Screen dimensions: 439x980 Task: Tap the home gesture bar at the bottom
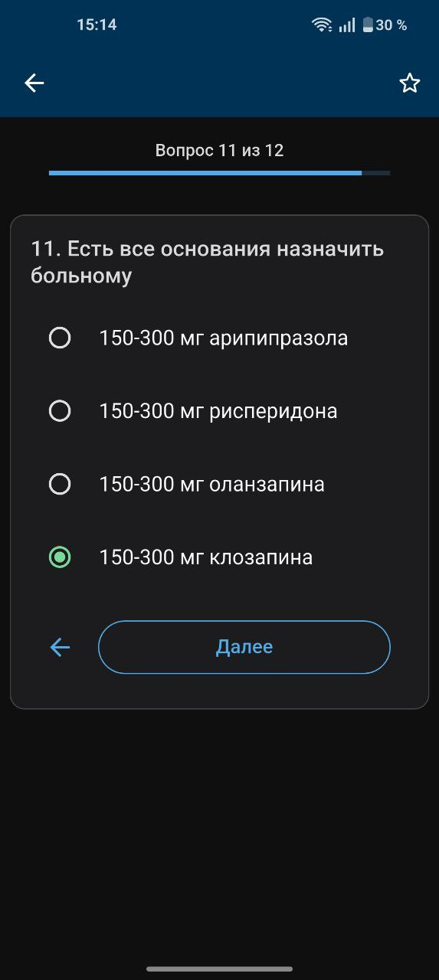coord(219,969)
